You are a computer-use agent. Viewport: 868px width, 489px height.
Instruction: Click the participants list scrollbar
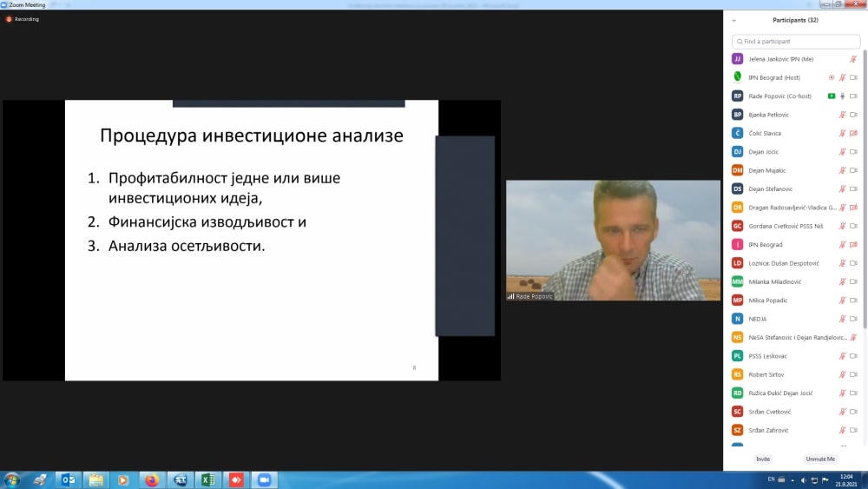pos(865,188)
